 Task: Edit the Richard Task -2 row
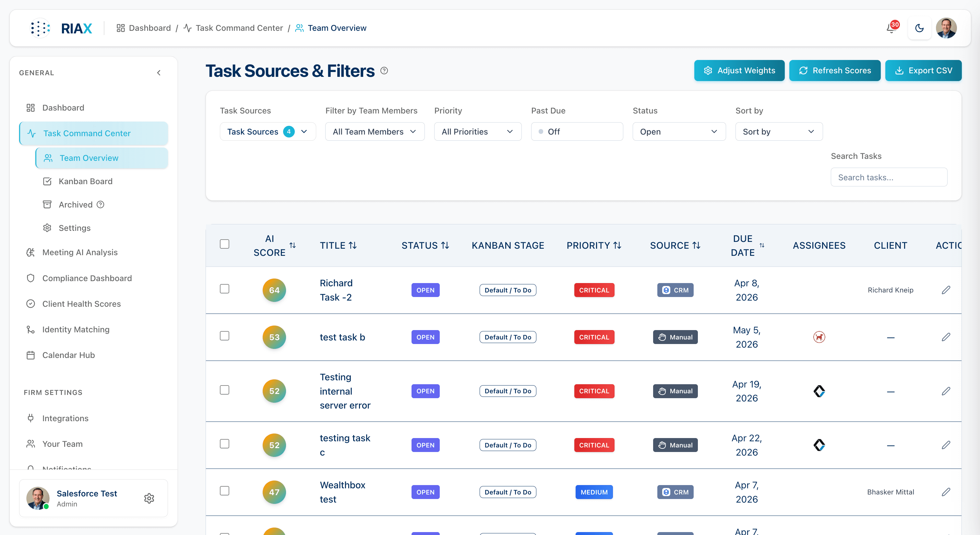coord(946,290)
